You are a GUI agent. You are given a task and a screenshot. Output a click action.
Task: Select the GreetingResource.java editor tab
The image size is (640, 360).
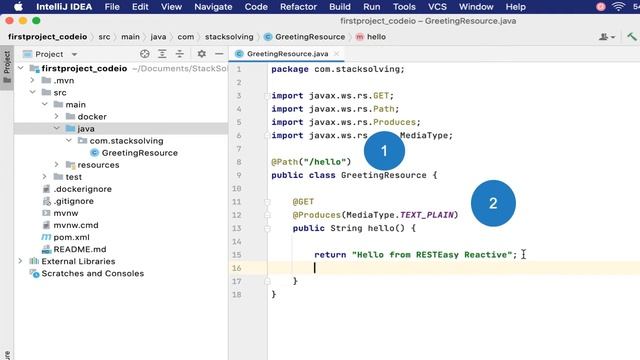click(x=287, y=54)
